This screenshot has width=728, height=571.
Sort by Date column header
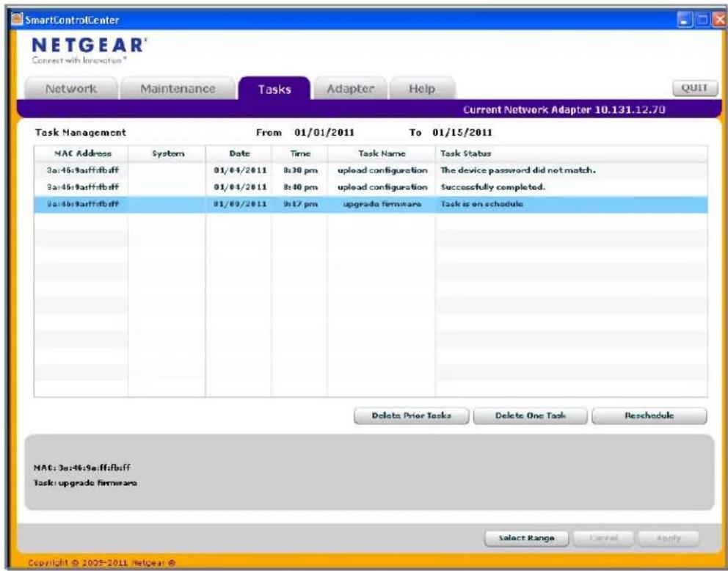[239, 153]
